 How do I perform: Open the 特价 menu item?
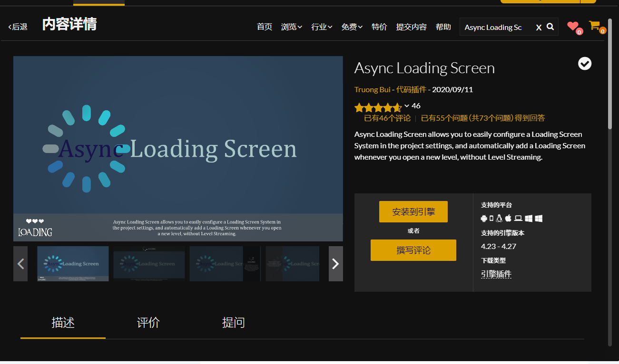(379, 27)
